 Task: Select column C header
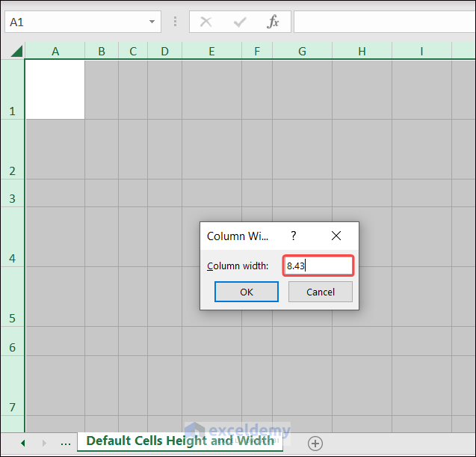(133, 51)
